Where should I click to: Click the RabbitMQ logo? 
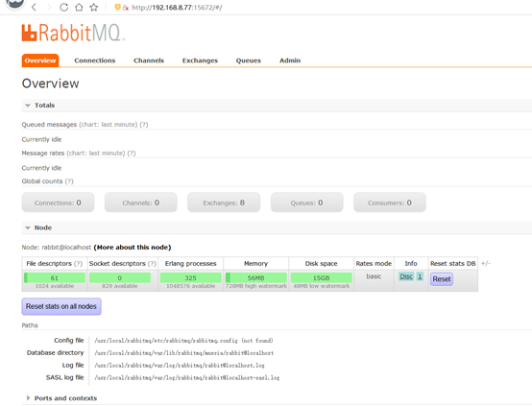pos(73,33)
